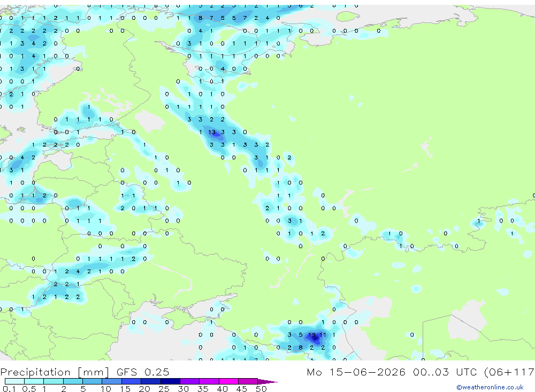535x392 pixels.
Task: Click the '30' legend scale label
Action: tap(183, 389)
